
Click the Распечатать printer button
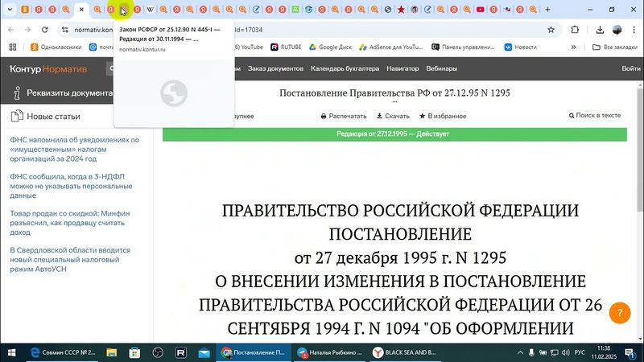point(344,116)
